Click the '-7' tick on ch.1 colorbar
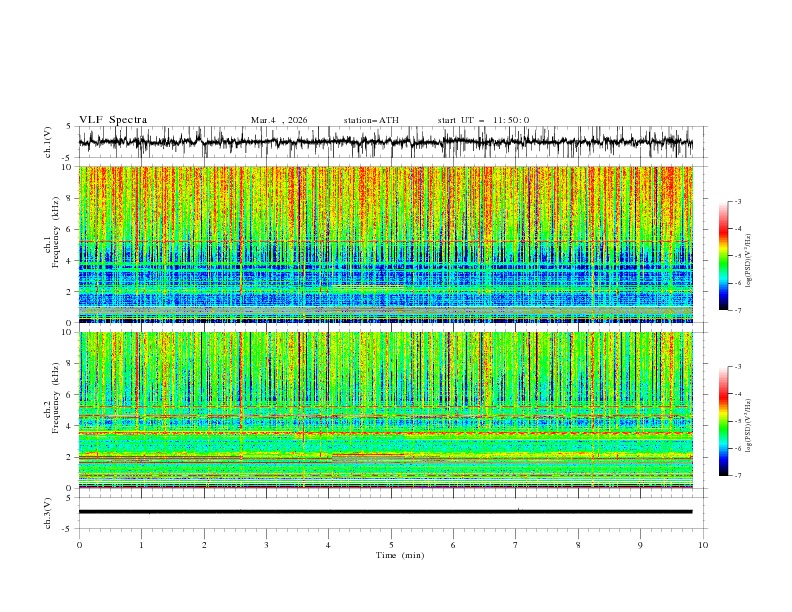Image resolution: width=792 pixels, height=612 pixels. 738,311
